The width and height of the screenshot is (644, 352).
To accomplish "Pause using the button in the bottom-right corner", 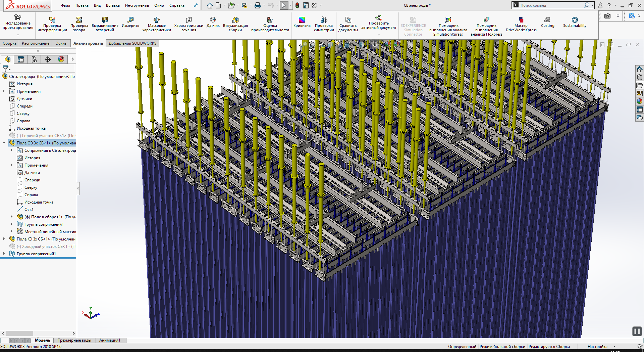I will (637, 332).
